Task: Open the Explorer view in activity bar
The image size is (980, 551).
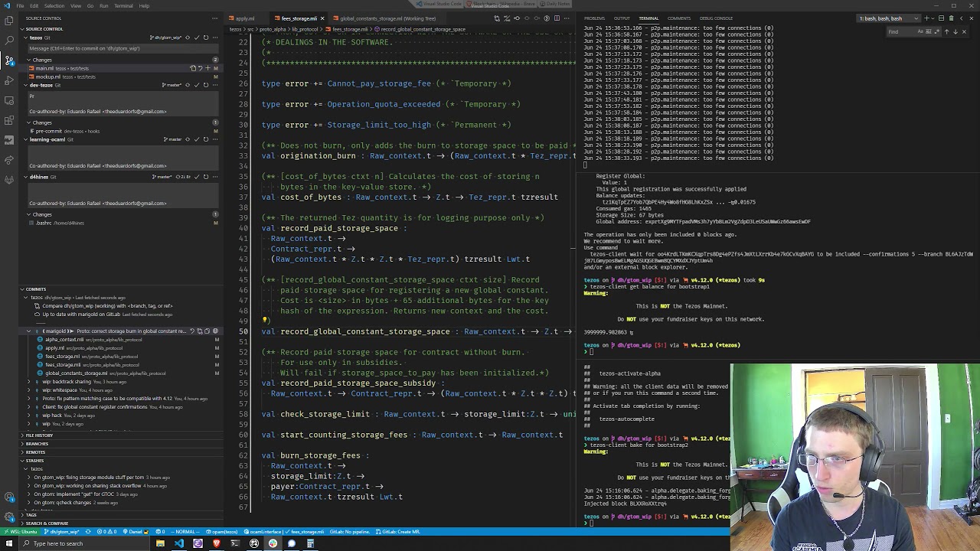Action: (9, 21)
